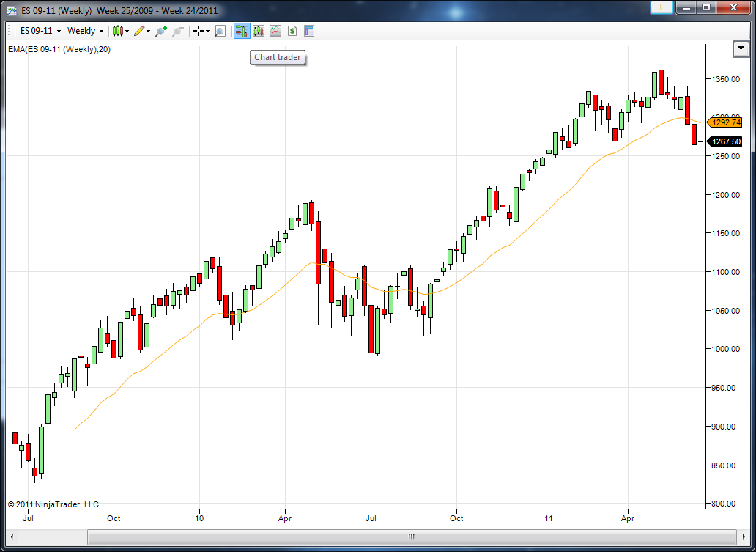Open the ES 09-11 instrument dropdown
756x552 pixels.
click(x=40, y=31)
